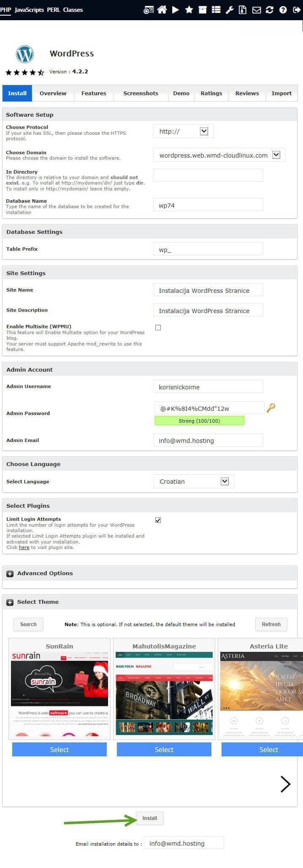Open the backups zip-file icon

pos(243,10)
